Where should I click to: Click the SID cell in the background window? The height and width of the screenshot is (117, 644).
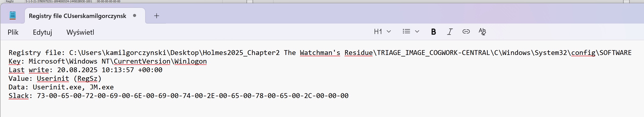point(59,1)
